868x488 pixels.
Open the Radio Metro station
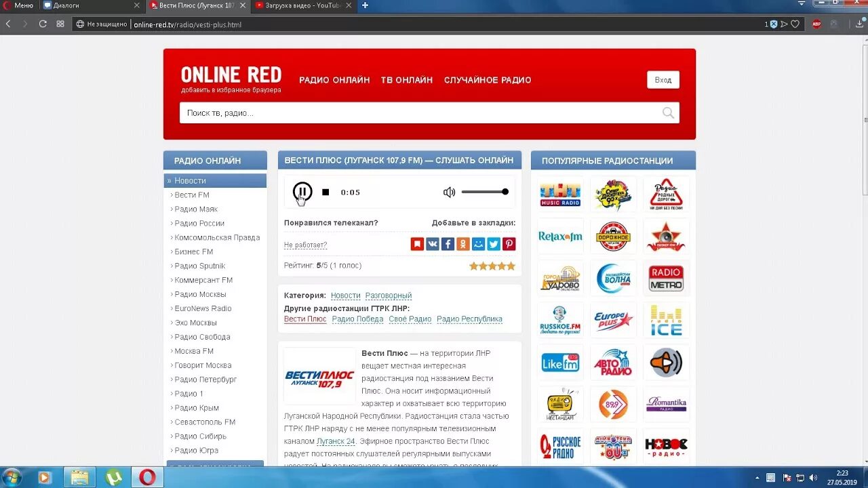click(666, 279)
